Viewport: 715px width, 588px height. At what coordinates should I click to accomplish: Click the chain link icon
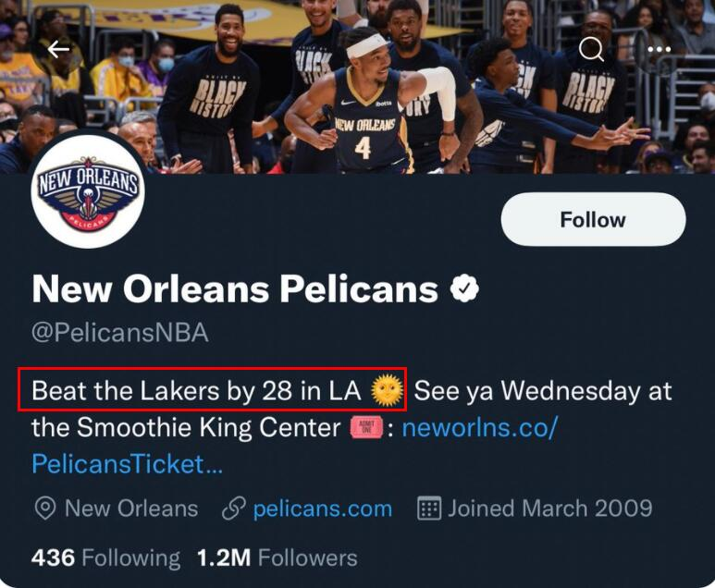pos(233,508)
